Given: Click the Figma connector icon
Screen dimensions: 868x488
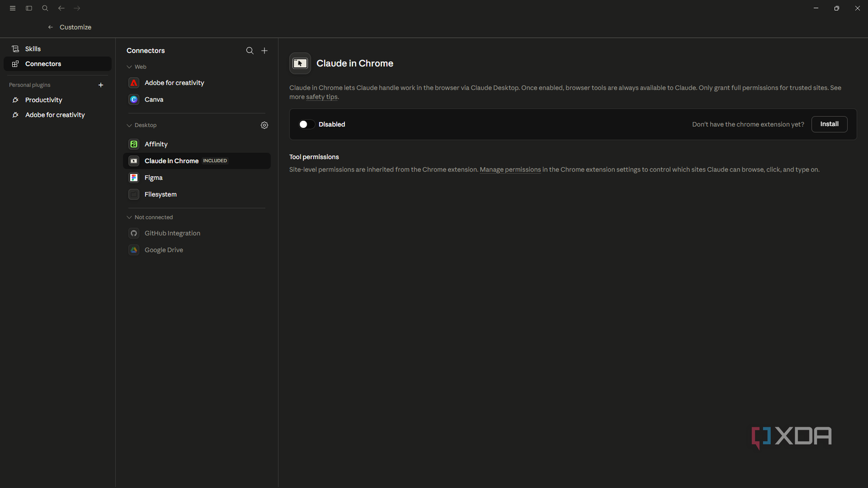Looking at the screenshot, I should coord(134,178).
